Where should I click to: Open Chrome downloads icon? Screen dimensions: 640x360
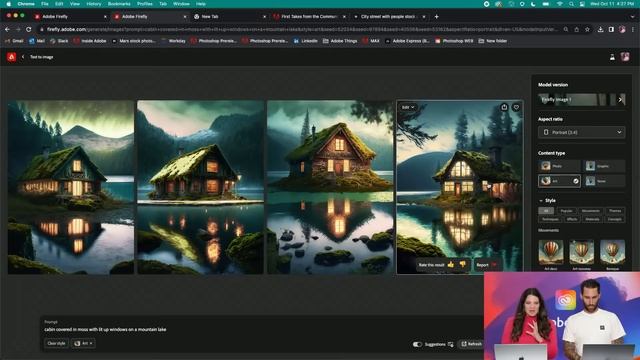coord(600,29)
